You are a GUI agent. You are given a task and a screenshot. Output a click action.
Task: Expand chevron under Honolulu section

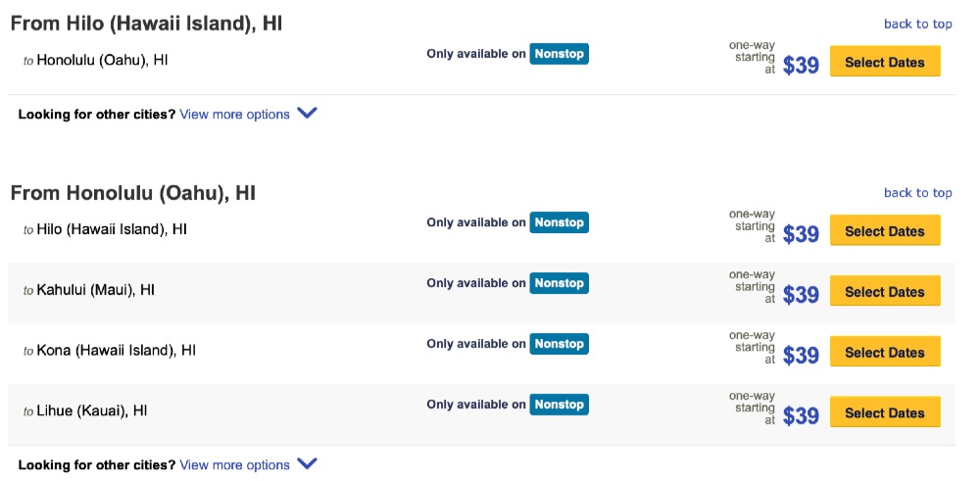[x=307, y=464]
